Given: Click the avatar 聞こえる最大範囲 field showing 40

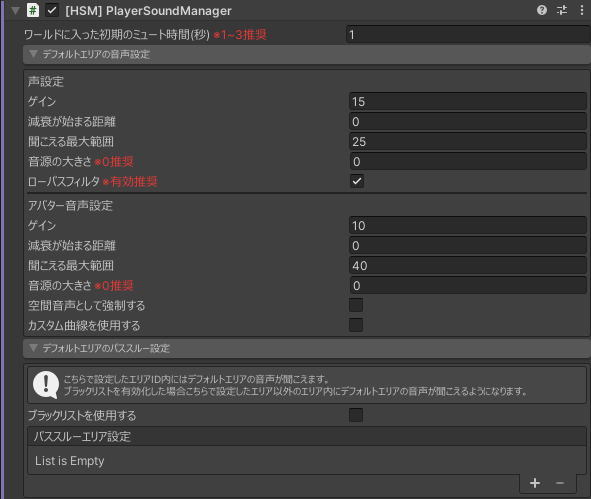Looking at the screenshot, I should point(468,265).
